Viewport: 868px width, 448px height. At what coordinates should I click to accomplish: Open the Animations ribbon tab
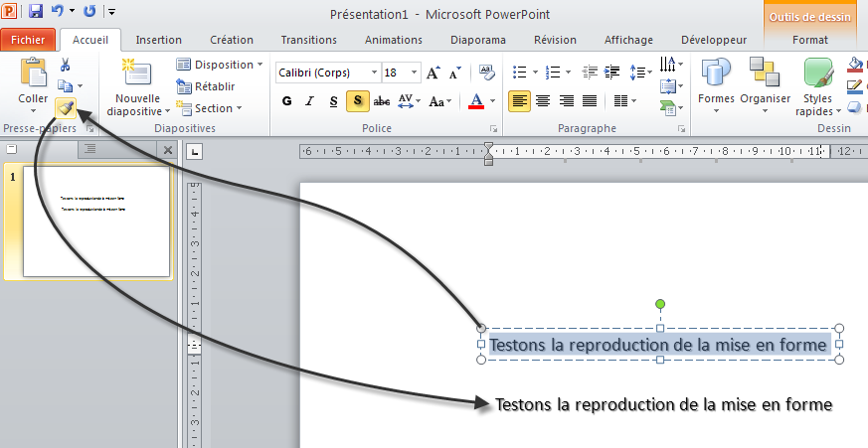pos(394,40)
